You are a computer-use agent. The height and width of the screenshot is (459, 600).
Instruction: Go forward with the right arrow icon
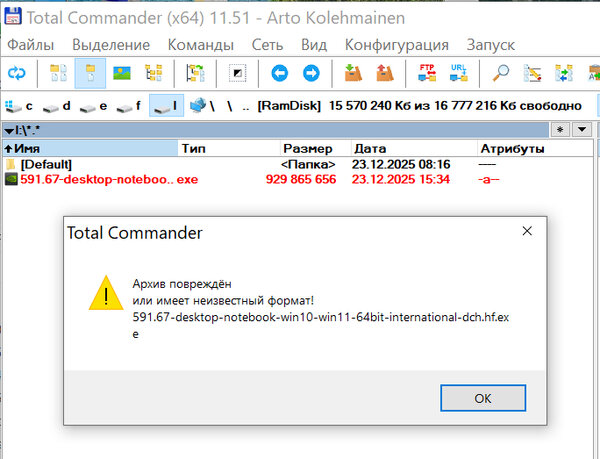point(311,73)
